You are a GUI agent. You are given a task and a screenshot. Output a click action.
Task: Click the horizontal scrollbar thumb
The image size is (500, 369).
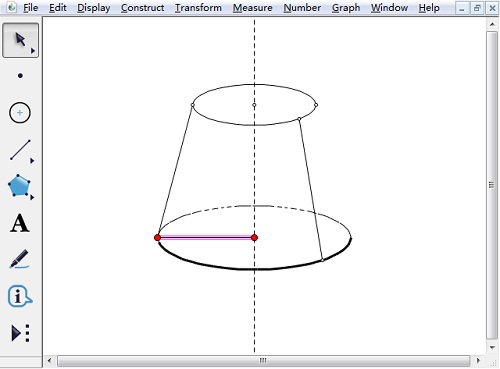pos(263,361)
